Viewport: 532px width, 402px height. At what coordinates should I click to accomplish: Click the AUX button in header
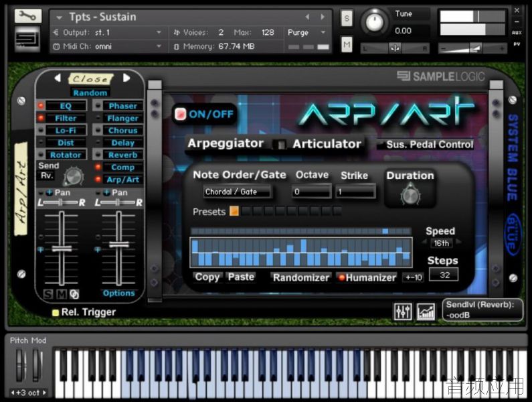tap(517, 33)
